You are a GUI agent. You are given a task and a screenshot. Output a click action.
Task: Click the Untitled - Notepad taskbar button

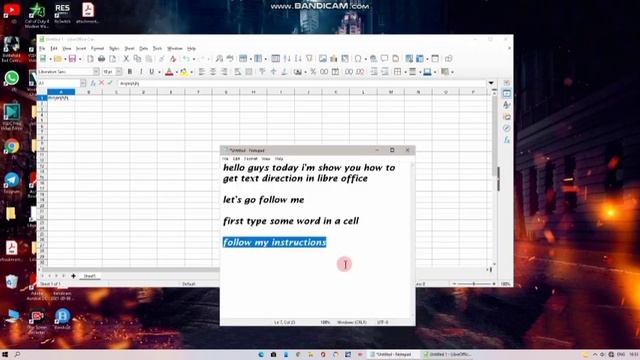tap(392, 354)
